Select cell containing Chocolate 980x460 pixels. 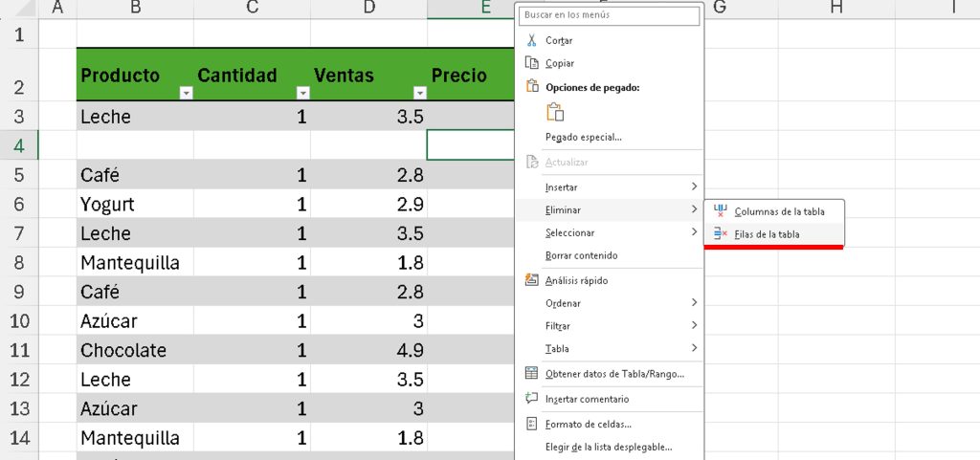134,350
